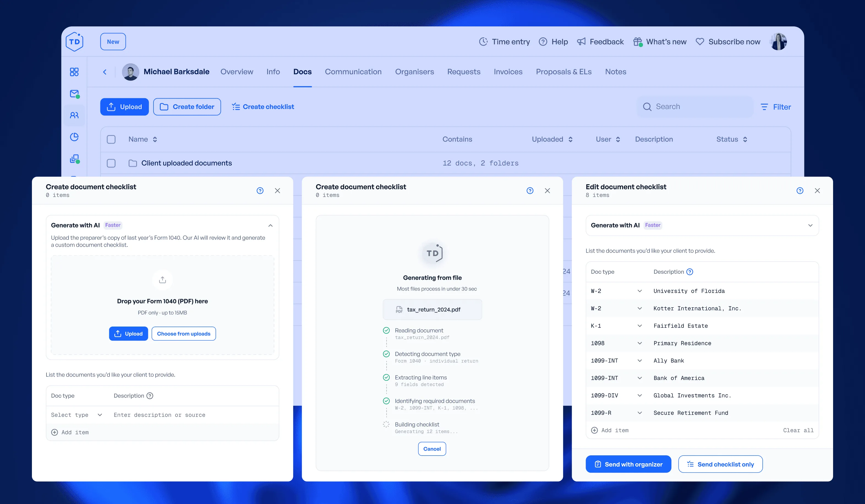
Task: Switch to the Communication tab
Action: 353,72
